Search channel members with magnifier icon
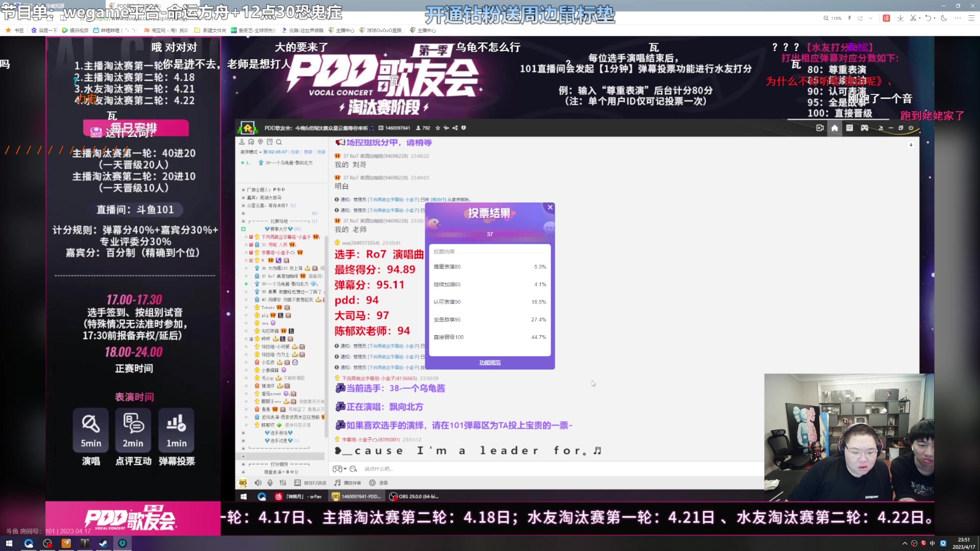The image size is (980, 551). click(x=279, y=142)
